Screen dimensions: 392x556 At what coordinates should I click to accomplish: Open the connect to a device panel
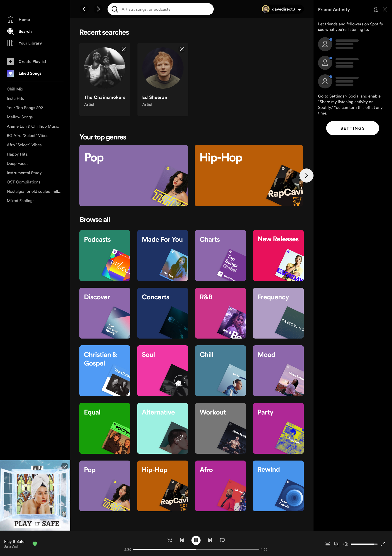pos(337,544)
